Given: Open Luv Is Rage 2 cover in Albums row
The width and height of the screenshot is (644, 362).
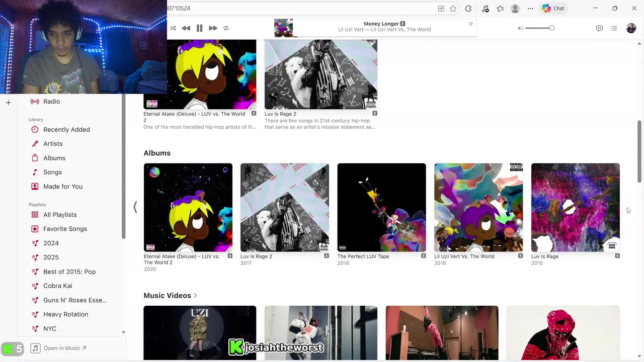Looking at the screenshot, I should (x=285, y=207).
